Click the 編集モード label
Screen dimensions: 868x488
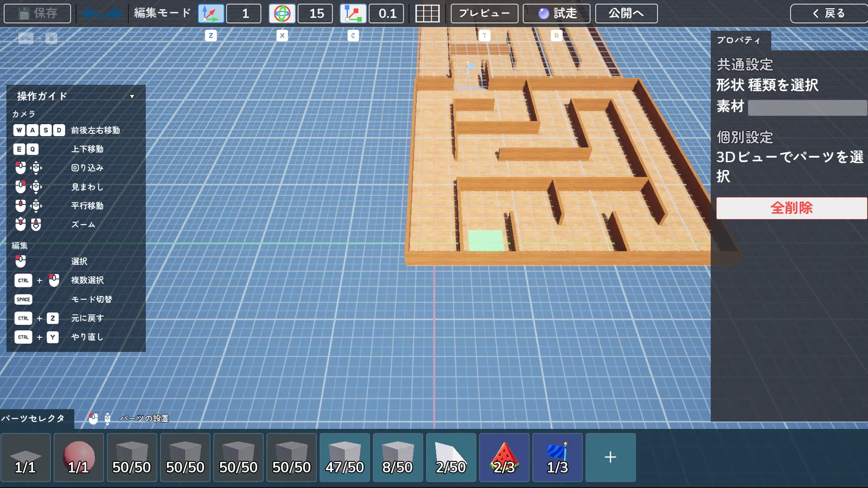(x=162, y=13)
